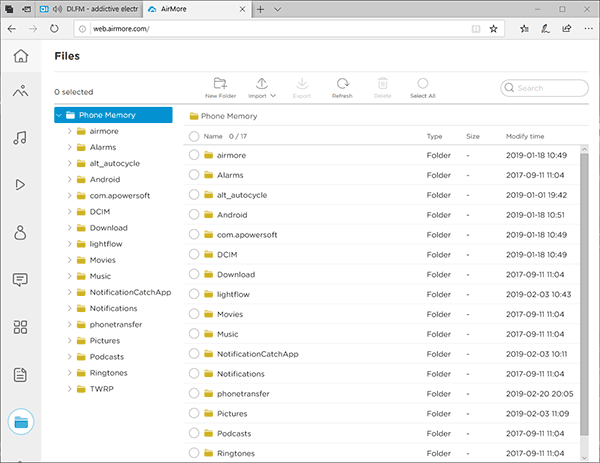Open the Download folder in list
The height and width of the screenshot is (463, 600).
(x=236, y=274)
